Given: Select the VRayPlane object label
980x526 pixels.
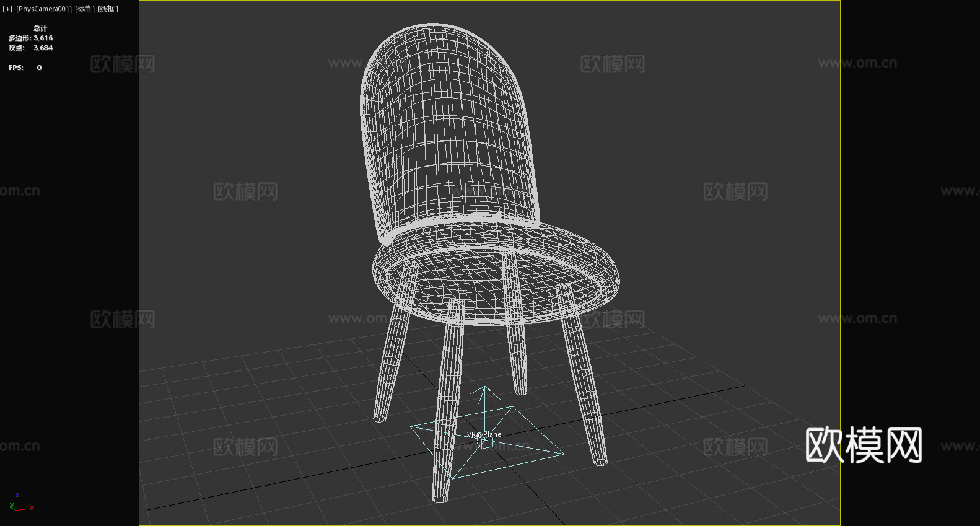Looking at the screenshot, I should tap(484, 434).
